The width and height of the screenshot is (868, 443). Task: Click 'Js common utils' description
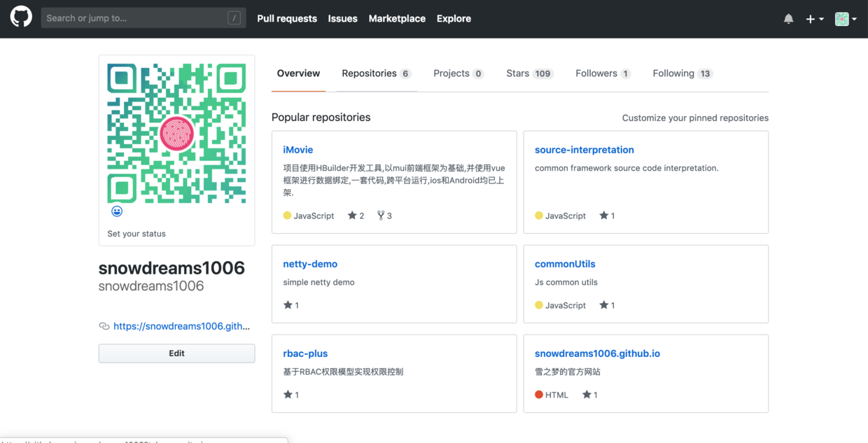point(566,282)
